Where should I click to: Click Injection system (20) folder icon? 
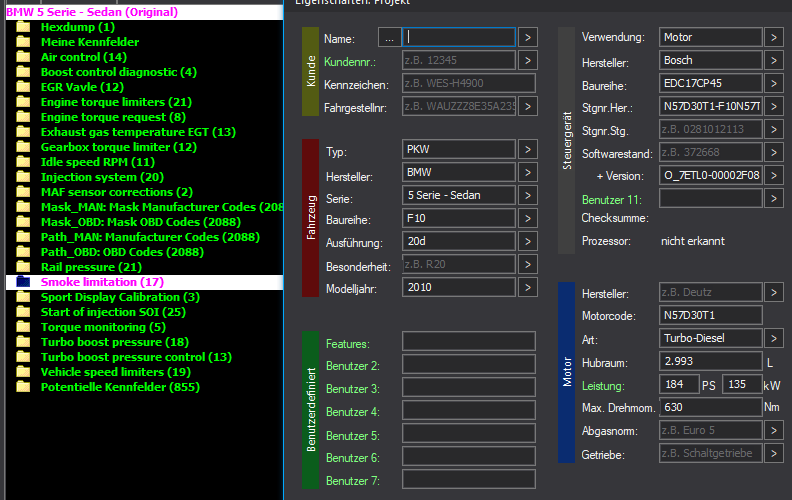point(23,177)
